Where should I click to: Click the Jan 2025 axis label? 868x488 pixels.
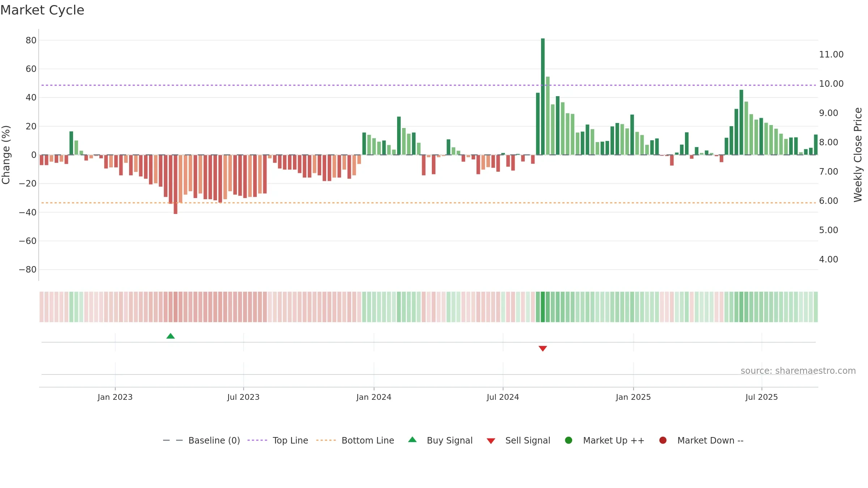633,397
